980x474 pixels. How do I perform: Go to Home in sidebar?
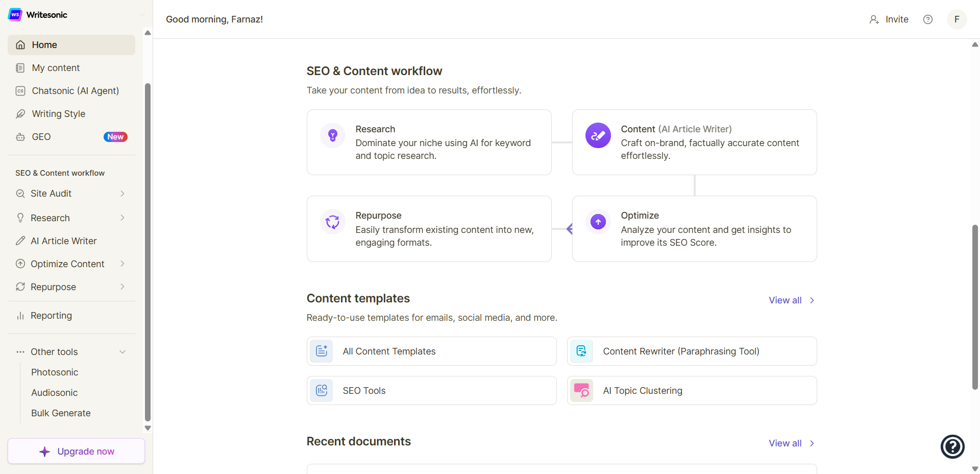pyautogui.click(x=71, y=45)
